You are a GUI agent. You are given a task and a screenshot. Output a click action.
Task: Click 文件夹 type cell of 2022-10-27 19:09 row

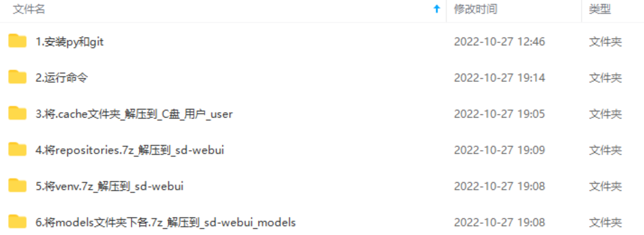tap(606, 150)
